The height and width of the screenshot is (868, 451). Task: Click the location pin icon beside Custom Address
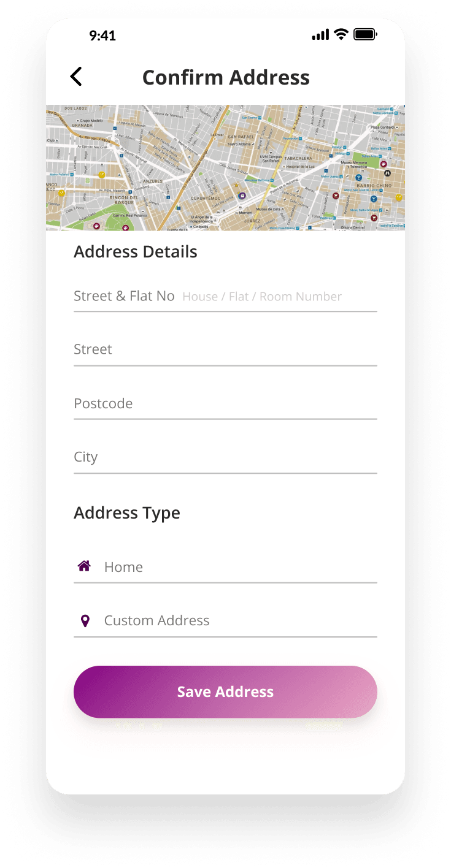tap(85, 621)
